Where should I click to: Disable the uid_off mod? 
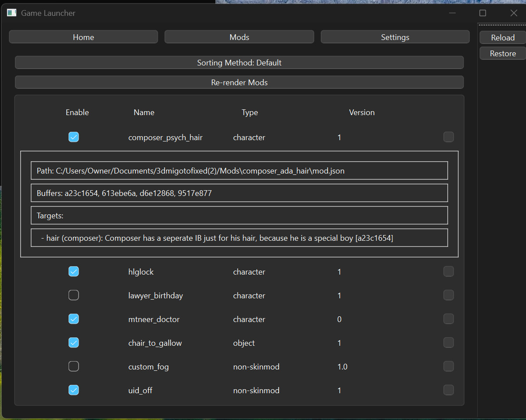[x=74, y=390]
